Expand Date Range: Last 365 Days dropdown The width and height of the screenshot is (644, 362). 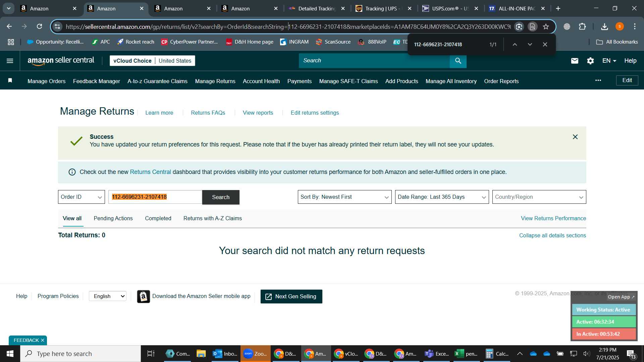point(442,197)
